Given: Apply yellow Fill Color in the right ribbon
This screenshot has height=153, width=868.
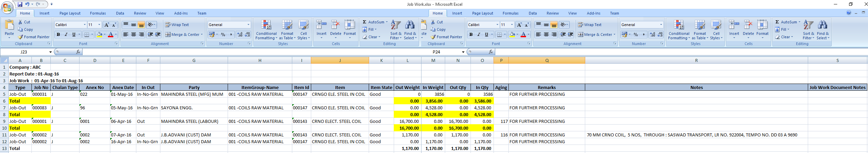Looking at the screenshot, I should (512, 35).
